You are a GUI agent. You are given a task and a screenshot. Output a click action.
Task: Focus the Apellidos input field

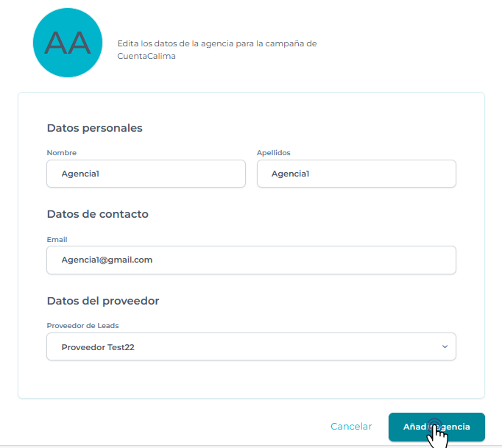pyautogui.click(x=356, y=174)
